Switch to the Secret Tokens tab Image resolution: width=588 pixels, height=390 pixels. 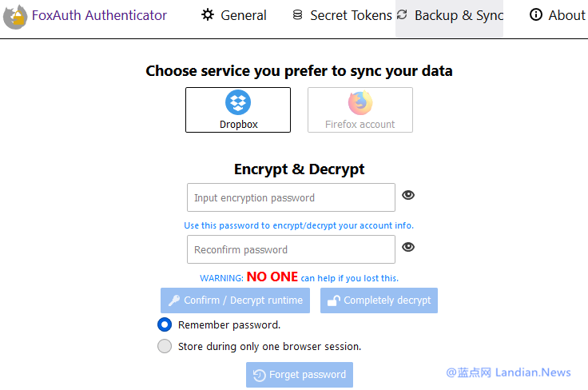tap(351, 15)
